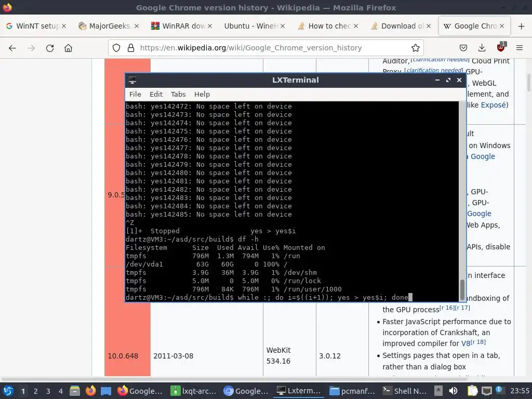Click the LXTerminal title bar icon
This screenshot has width=532, height=399.
(132, 80)
